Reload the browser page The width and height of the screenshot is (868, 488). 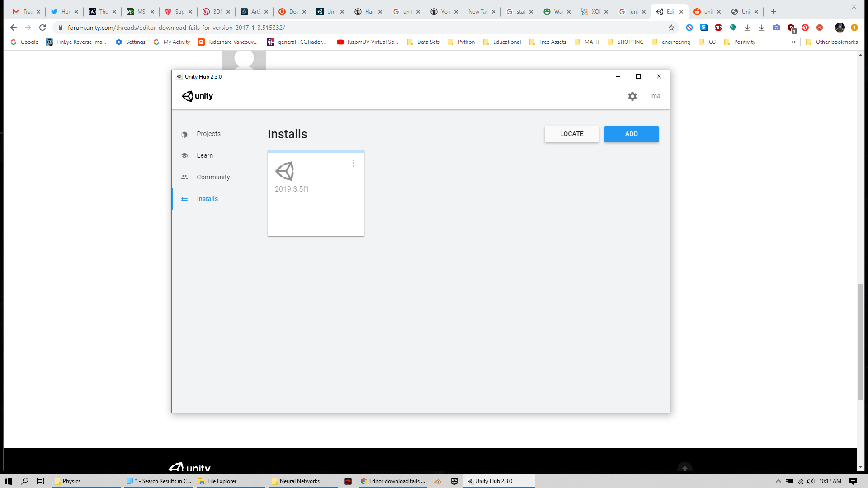pyautogui.click(x=42, y=28)
